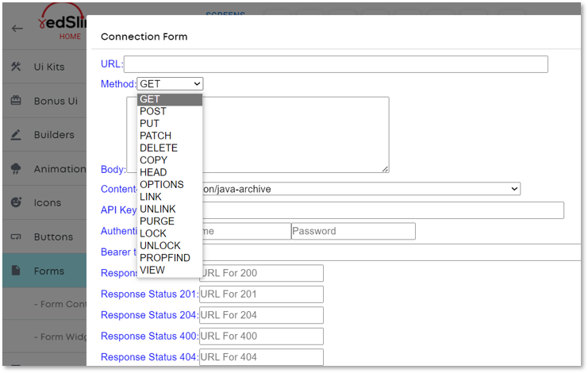This screenshot has height=373, width=588.
Task: Choose LOCK in the method list
Action: click(x=170, y=233)
